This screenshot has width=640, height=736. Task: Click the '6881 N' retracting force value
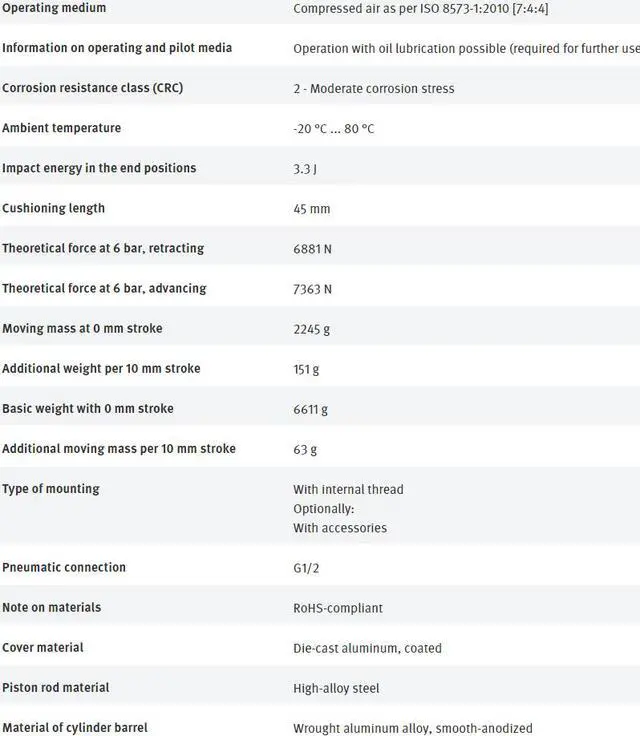point(312,249)
